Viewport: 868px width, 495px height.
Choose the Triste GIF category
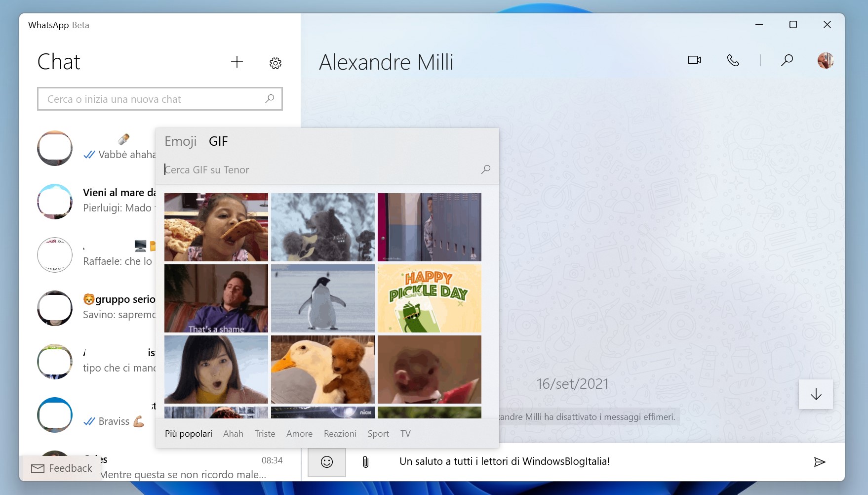point(265,434)
